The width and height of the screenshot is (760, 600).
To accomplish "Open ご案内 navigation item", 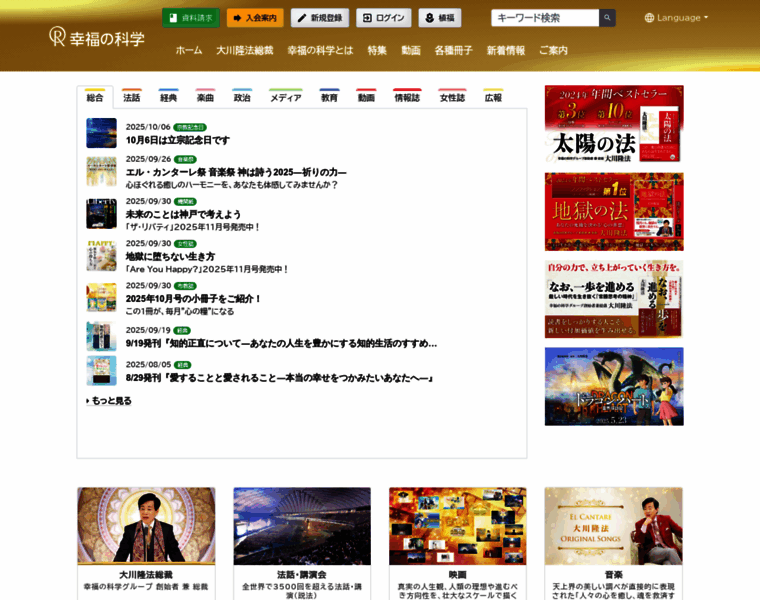I will point(553,50).
